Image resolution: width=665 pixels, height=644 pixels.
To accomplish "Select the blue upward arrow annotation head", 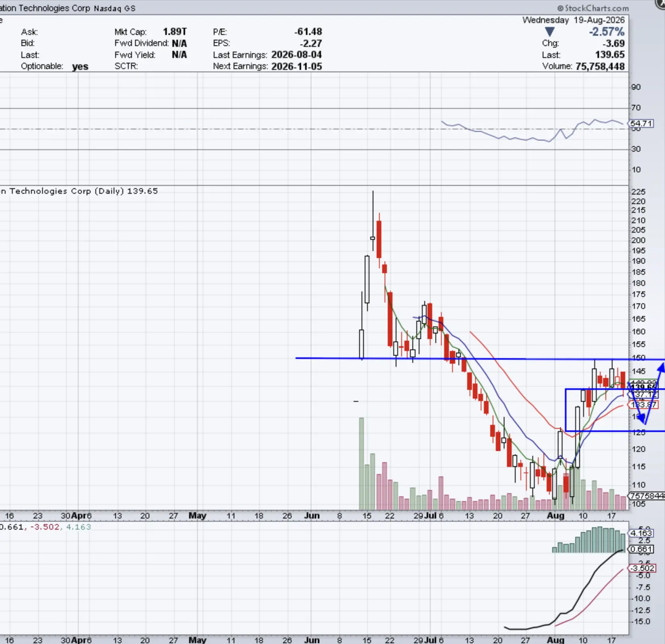I will [x=661, y=367].
